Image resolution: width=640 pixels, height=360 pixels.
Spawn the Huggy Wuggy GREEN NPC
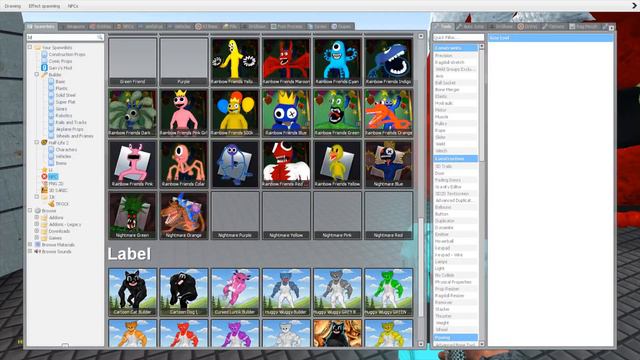click(x=388, y=292)
